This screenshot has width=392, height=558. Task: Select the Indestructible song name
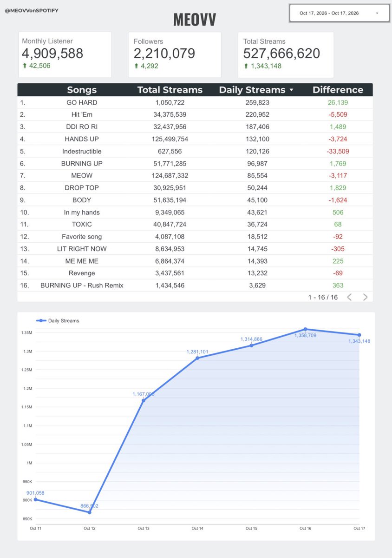click(82, 151)
